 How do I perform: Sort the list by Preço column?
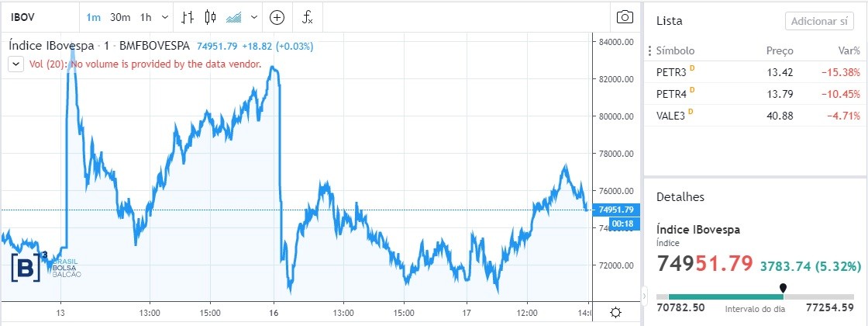click(780, 50)
